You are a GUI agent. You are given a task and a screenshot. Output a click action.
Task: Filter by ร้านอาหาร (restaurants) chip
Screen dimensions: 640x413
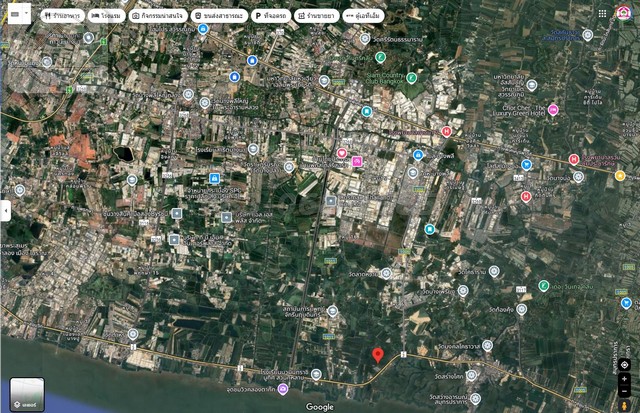point(62,16)
